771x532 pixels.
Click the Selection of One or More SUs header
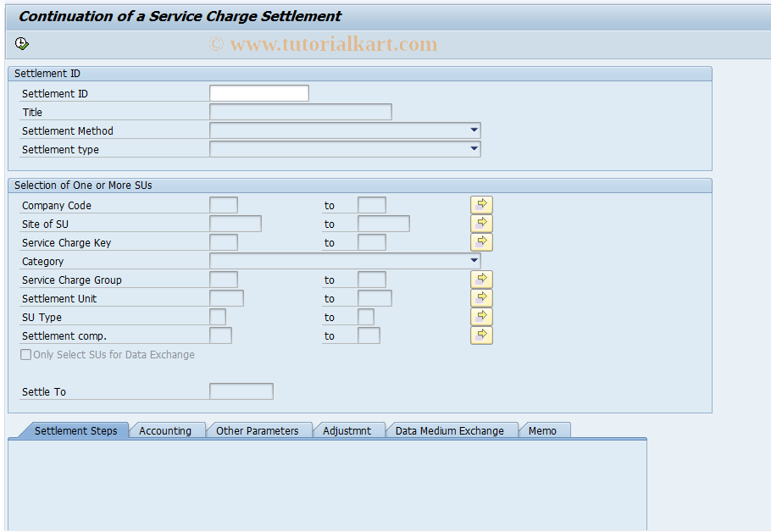[x=83, y=186]
